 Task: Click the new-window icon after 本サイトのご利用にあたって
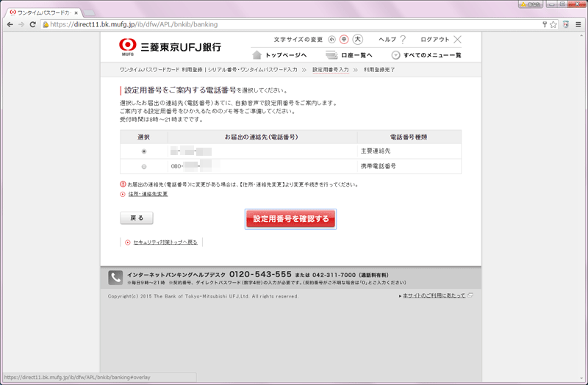tap(470, 295)
